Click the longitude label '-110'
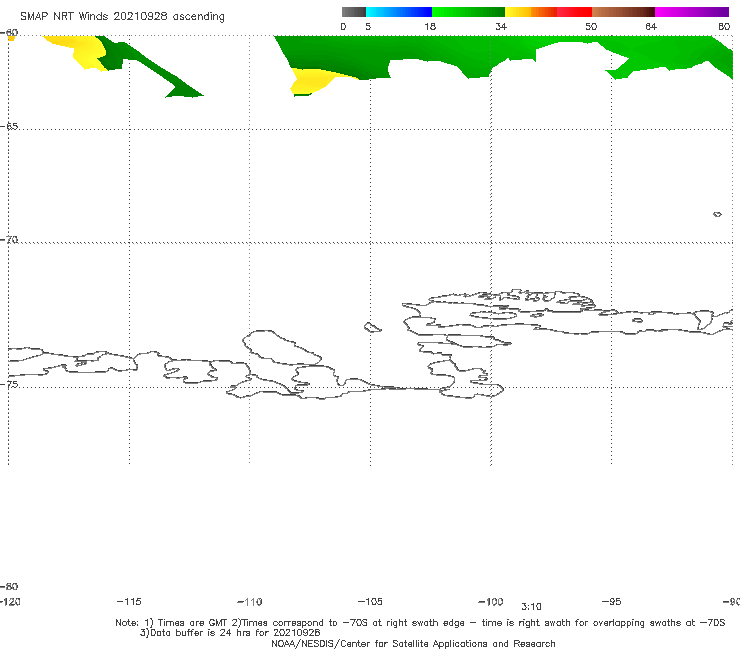This screenshot has height=650, width=740. (250, 602)
